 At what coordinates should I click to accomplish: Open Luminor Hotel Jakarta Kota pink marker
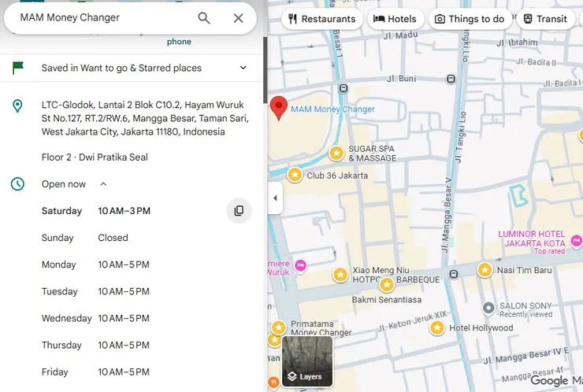[x=577, y=241]
